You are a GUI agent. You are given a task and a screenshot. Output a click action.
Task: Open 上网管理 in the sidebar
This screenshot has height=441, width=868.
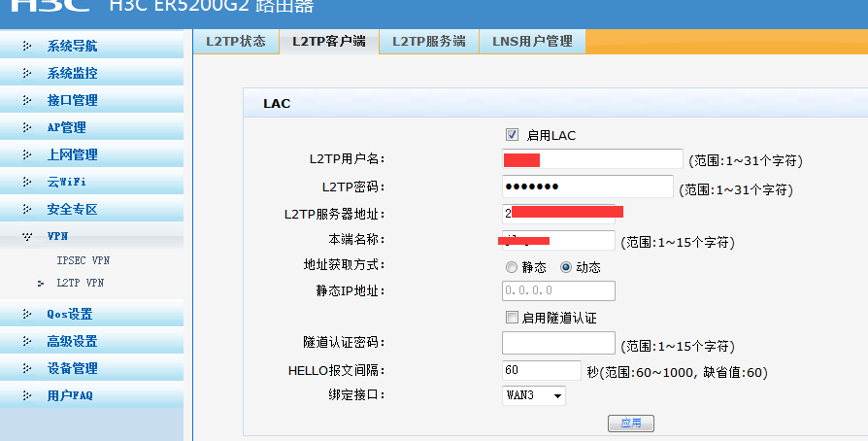click(72, 154)
